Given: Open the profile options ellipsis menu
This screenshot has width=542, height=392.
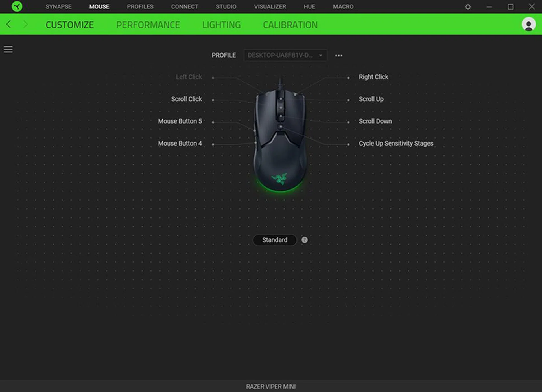Looking at the screenshot, I should click(x=339, y=55).
